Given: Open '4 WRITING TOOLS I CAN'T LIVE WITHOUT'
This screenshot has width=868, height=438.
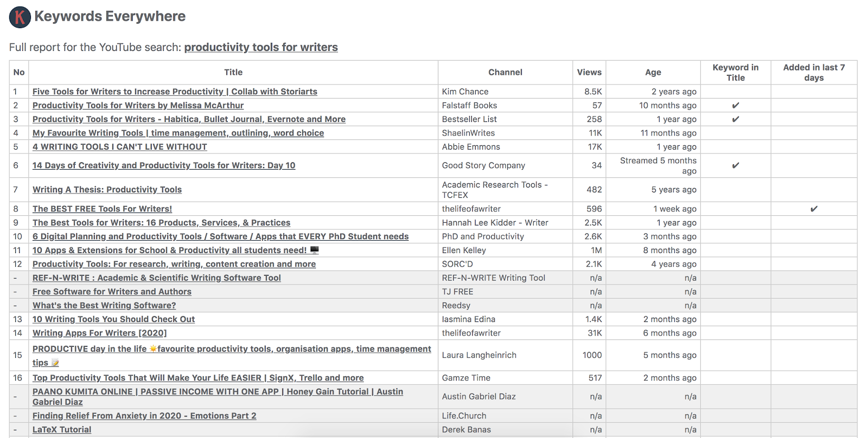Looking at the screenshot, I should (119, 147).
